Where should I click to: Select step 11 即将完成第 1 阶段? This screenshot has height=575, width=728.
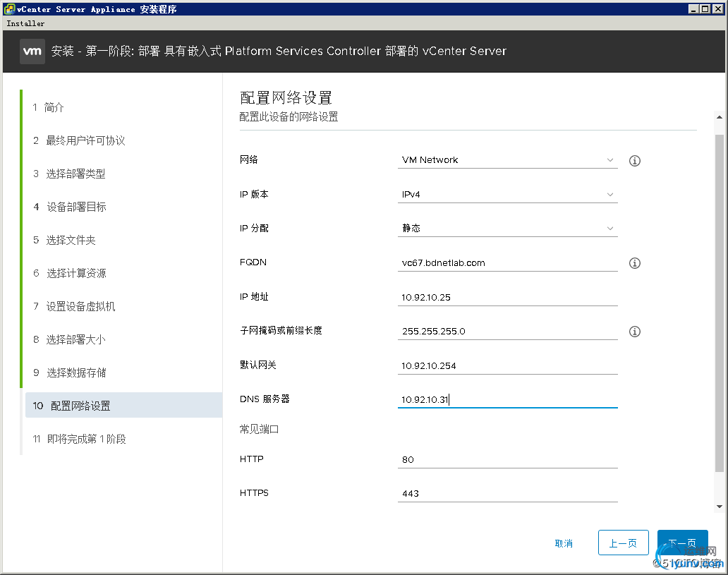coord(80,439)
